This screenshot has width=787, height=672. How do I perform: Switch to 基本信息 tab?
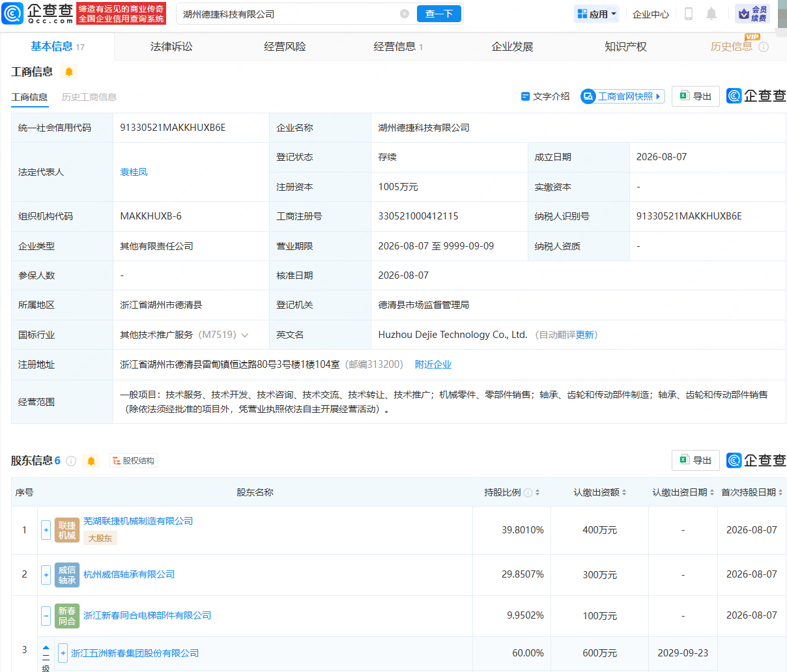[57, 46]
